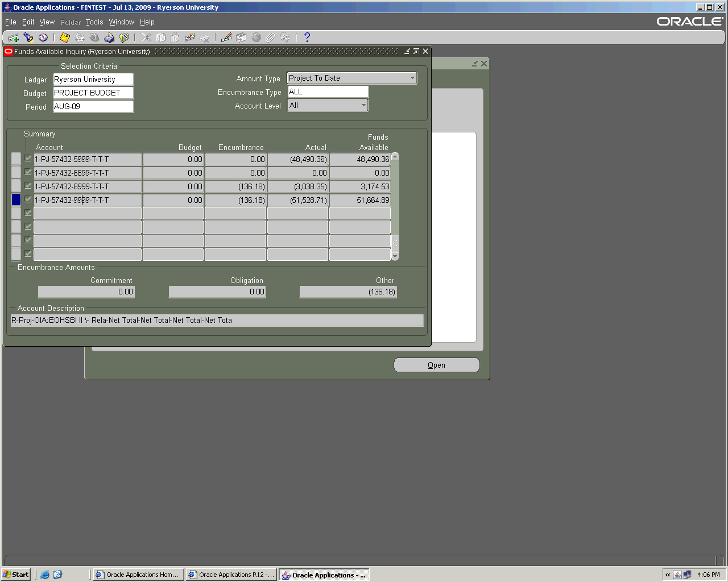
Task: Expand the Amount Type dropdown
Action: [x=412, y=78]
